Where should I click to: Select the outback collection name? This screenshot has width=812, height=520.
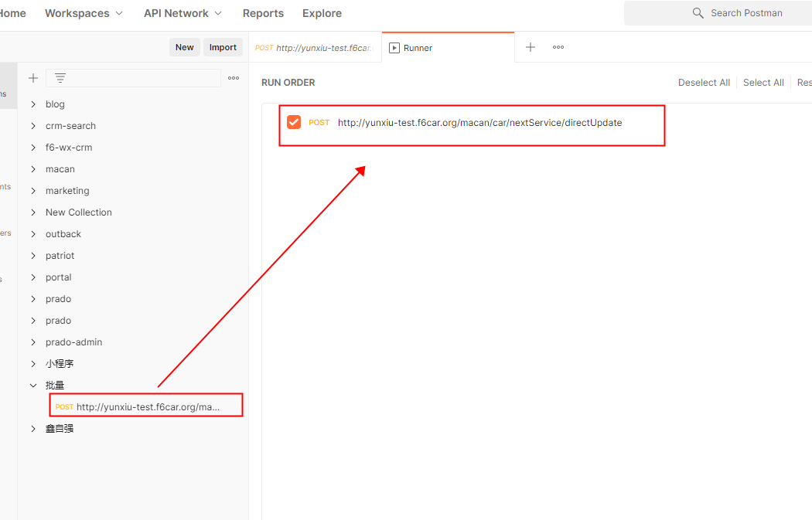pyautogui.click(x=63, y=234)
